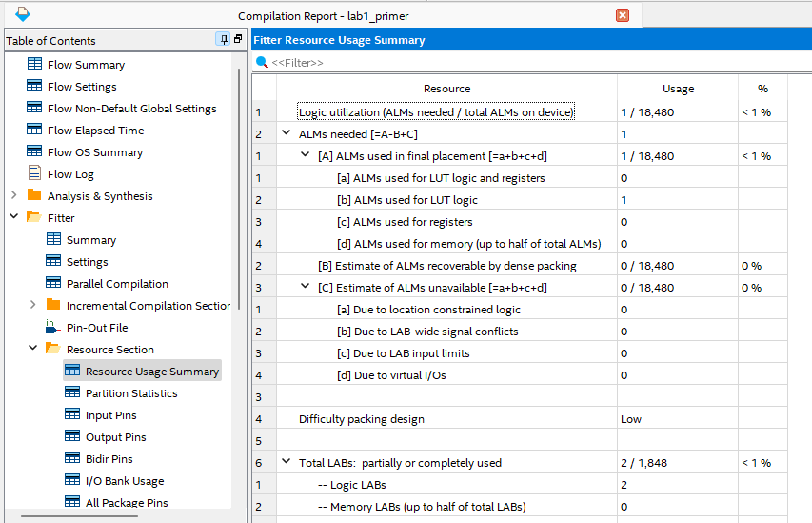This screenshot has width=812, height=523.
Task: Select the 'Difficulty packing design' row
Action: (362, 419)
